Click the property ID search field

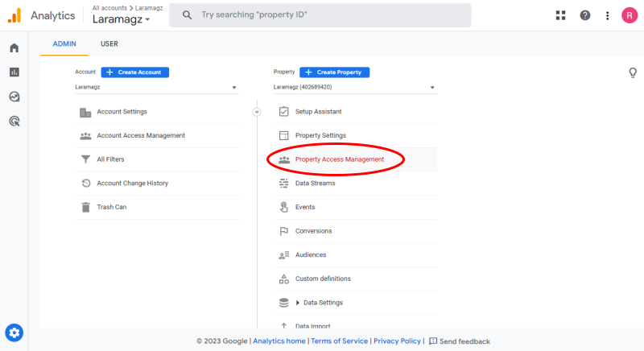tap(320, 15)
